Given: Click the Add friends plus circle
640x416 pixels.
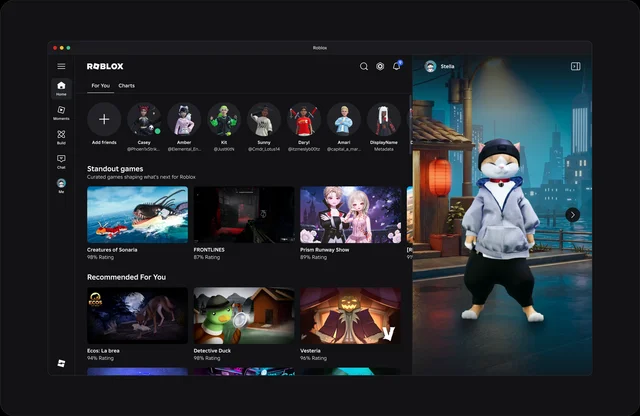Looking at the screenshot, I should coord(104,119).
